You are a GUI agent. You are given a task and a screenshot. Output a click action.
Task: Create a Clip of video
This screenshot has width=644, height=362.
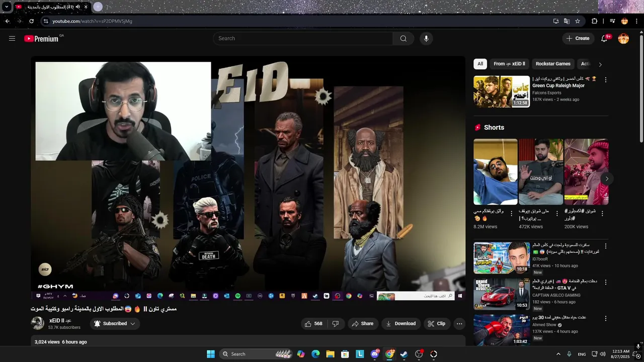pyautogui.click(x=437, y=324)
